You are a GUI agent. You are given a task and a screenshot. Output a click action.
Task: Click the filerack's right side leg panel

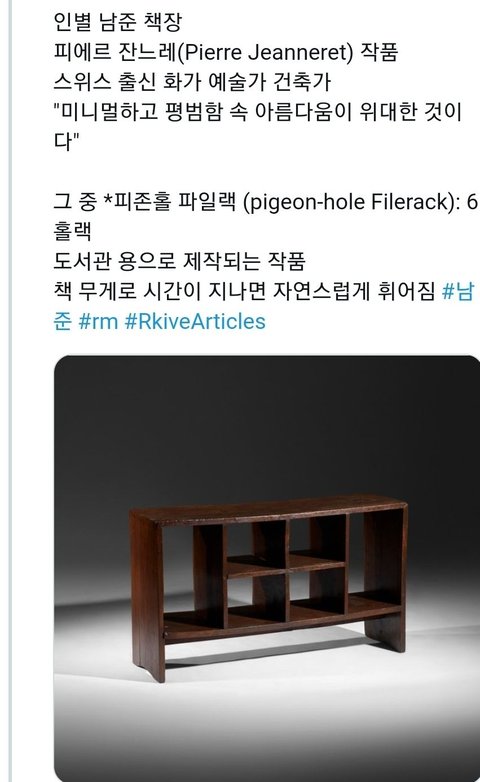[385, 579]
